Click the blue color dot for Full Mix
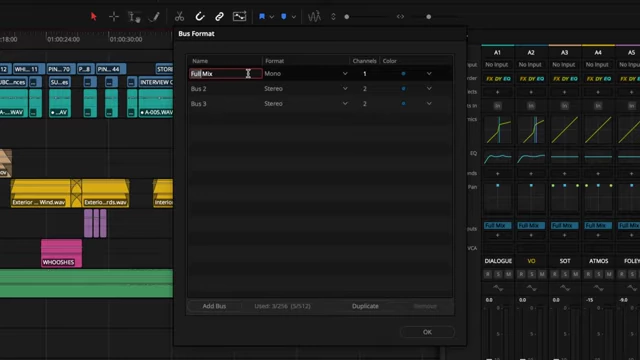This screenshot has width=640, height=360. coord(403,73)
